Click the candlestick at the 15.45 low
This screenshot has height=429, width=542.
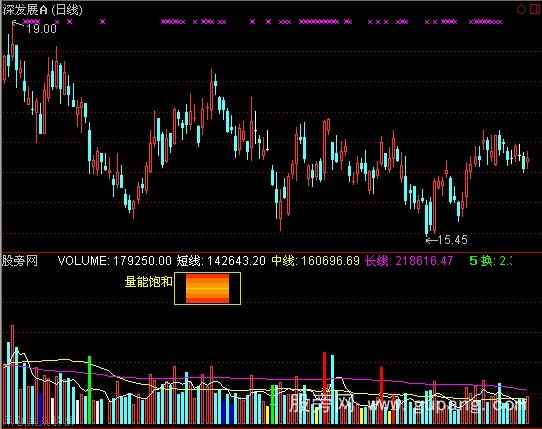426,218
